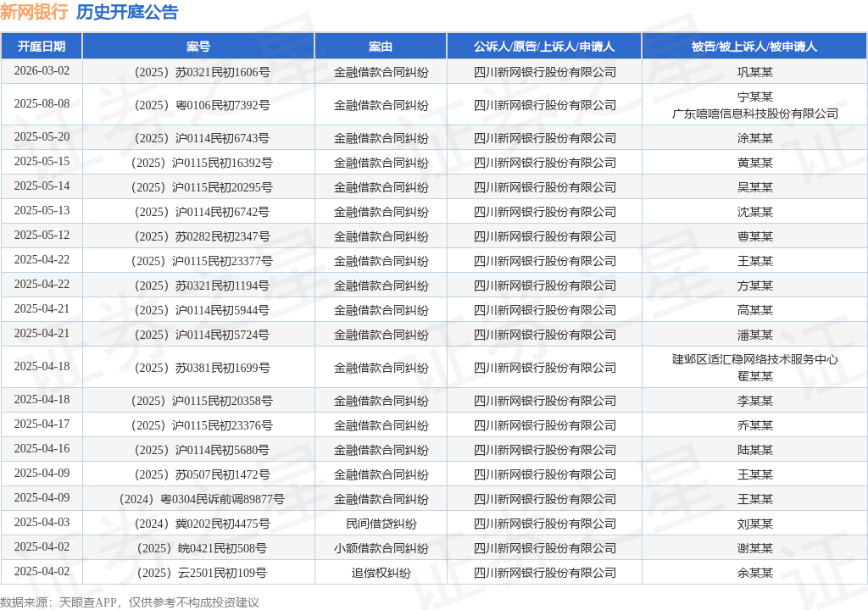Screen dimensions: 868x610
Task: Click defendant 广东嘻嘻信息科技股份有限公司
Action: 754,114
